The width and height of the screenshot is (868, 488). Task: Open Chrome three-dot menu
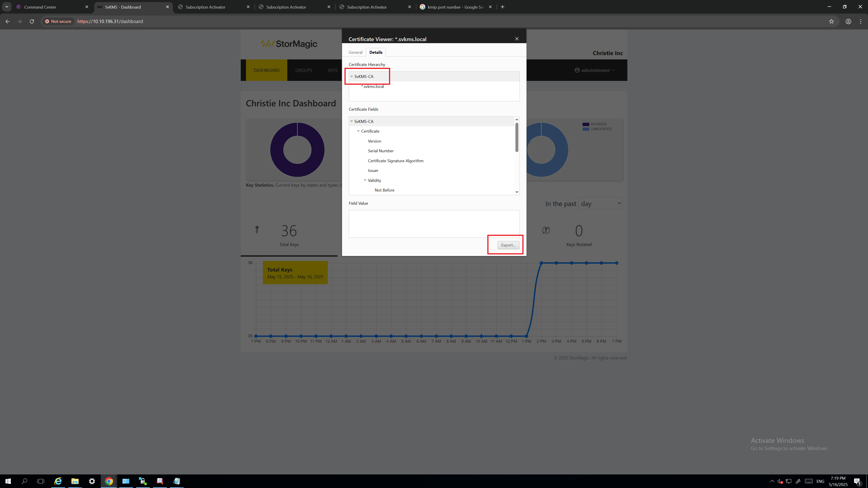tap(861, 21)
